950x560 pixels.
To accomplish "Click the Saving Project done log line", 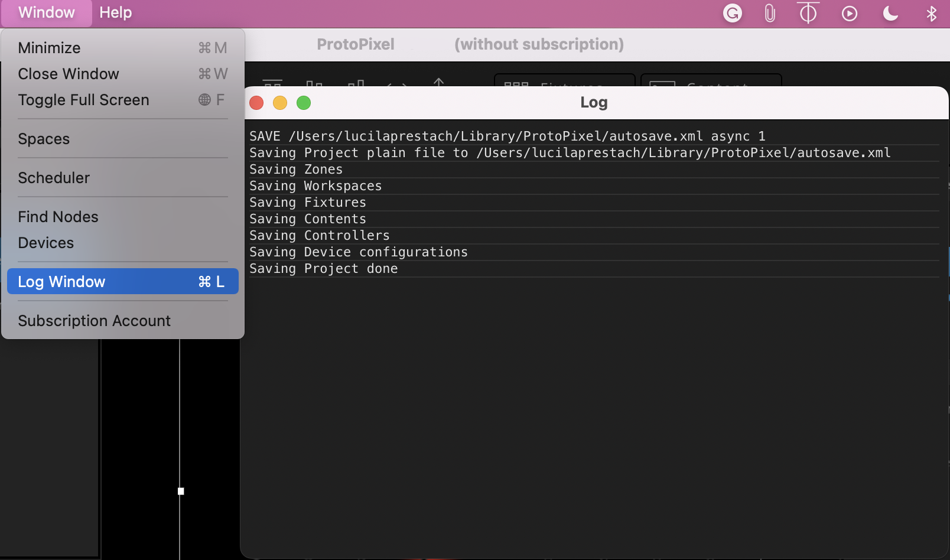I will [x=323, y=268].
